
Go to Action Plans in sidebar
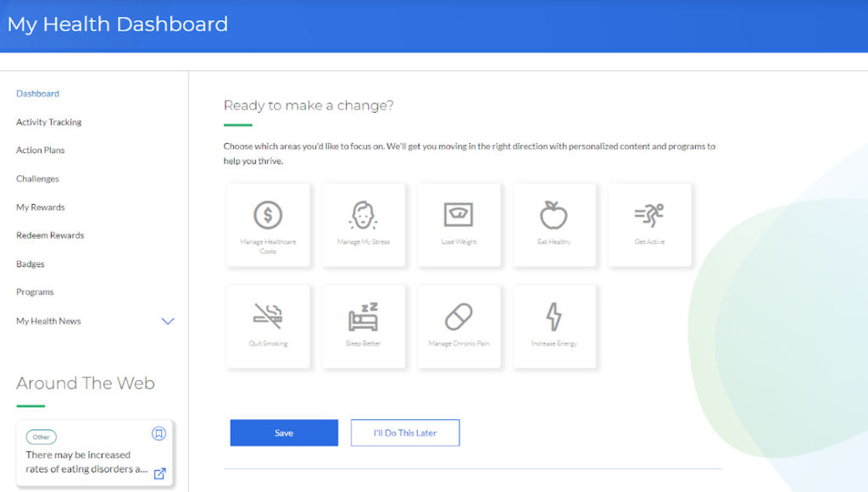point(41,150)
